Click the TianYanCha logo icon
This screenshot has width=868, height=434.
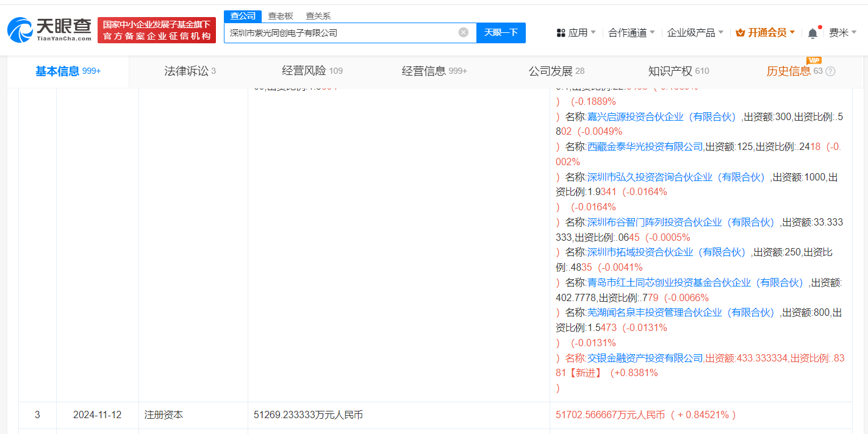[20, 30]
